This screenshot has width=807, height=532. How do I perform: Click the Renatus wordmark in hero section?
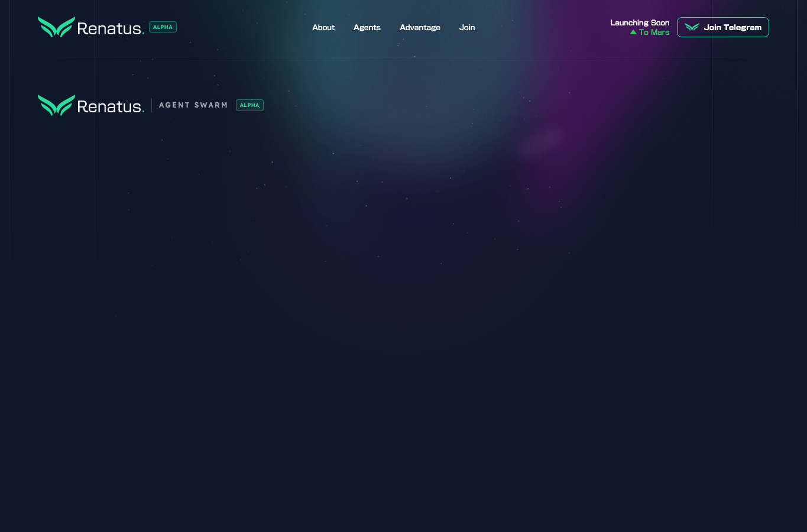[111, 106]
